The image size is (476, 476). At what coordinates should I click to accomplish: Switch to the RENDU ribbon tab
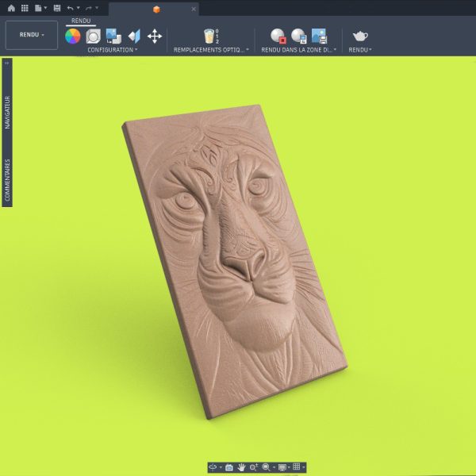point(81,21)
